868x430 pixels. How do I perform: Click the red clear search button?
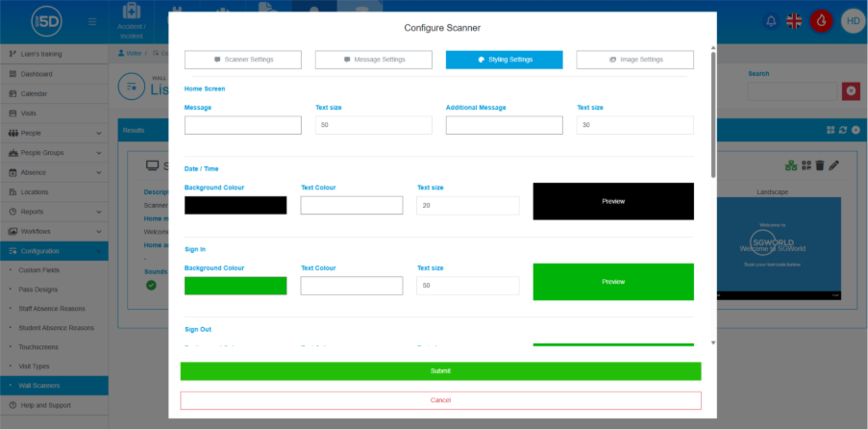pyautogui.click(x=851, y=90)
